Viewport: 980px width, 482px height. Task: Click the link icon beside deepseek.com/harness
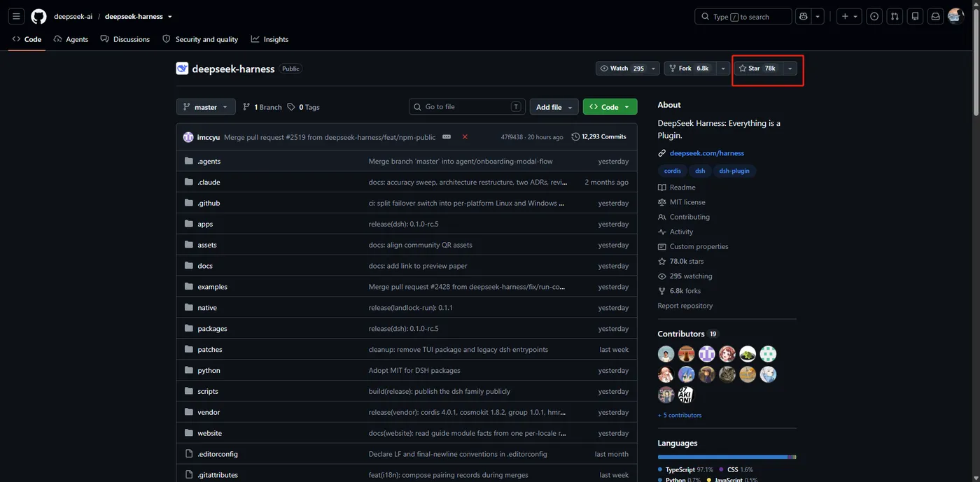(662, 153)
